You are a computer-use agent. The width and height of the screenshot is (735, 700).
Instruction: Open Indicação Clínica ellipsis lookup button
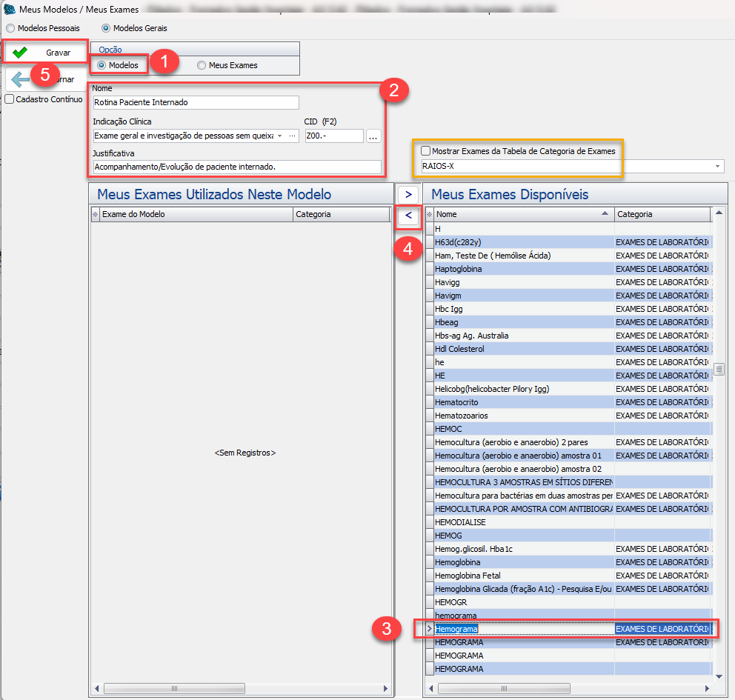(x=292, y=136)
